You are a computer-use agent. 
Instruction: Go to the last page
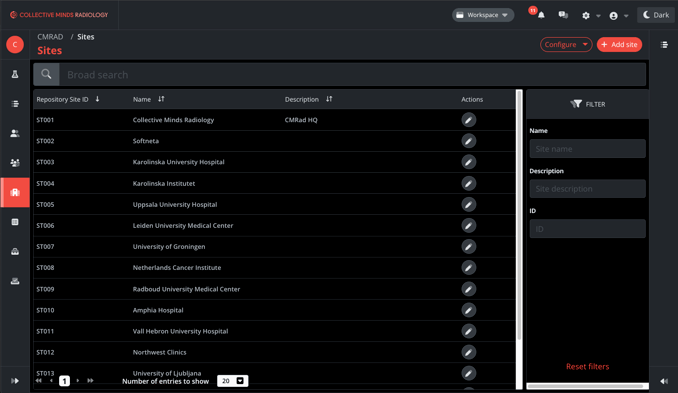coord(90,380)
